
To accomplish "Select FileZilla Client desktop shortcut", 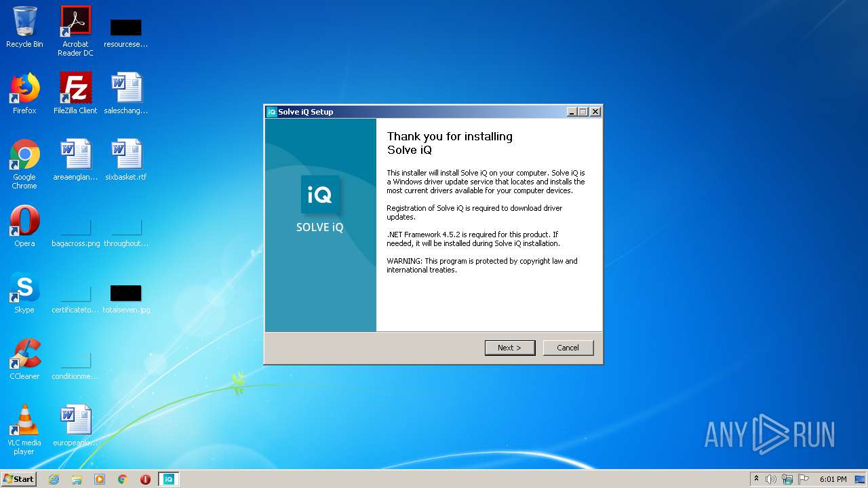I will pyautogui.click(x=75, y=94).
